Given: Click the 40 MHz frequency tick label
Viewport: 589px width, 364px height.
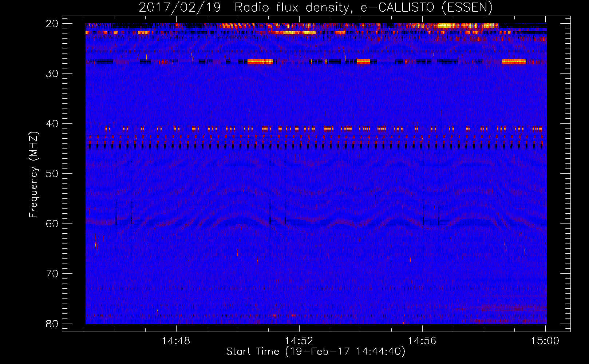Looking at the screenshot, I should pyautogui.click(x=52, y=124).
